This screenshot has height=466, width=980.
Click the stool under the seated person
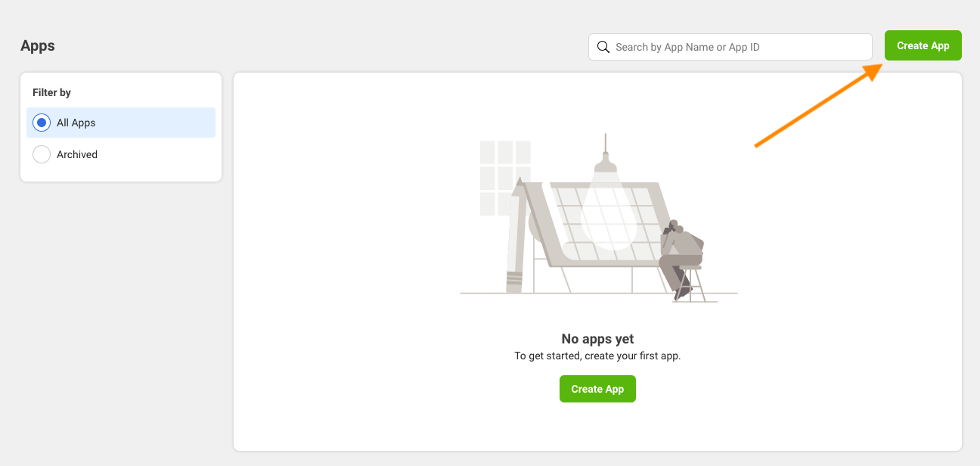pyautogui.click(x=692, y=284)
